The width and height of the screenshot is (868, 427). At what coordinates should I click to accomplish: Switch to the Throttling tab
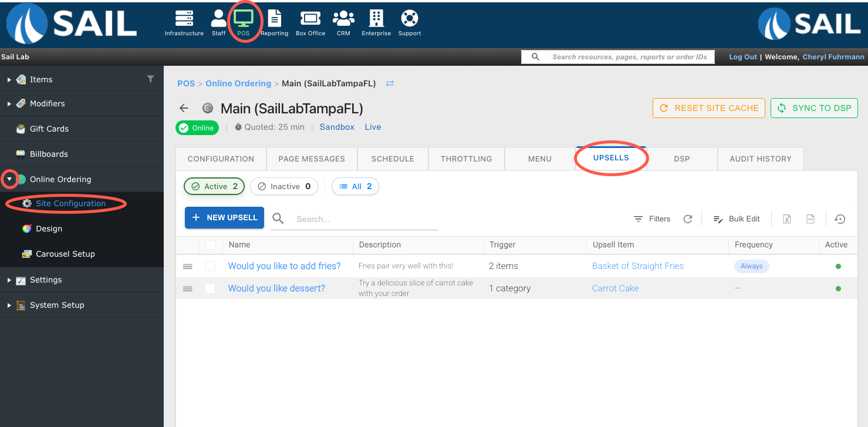coord(466,159)
